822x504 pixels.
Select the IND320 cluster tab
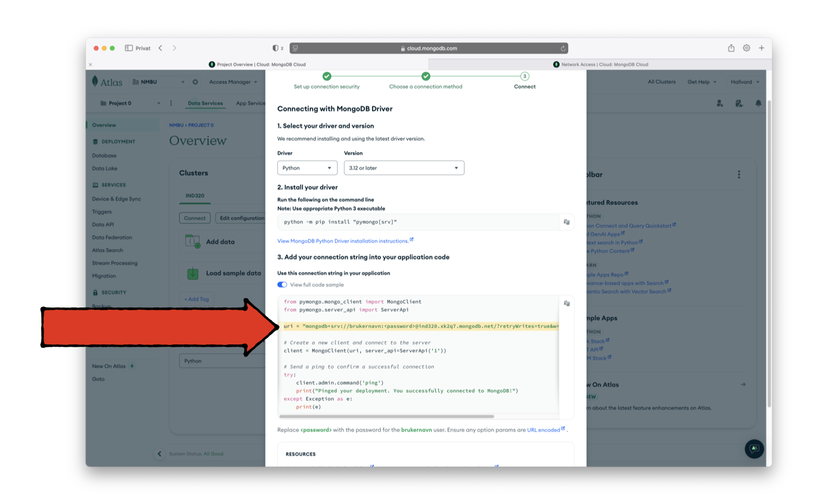[195, 196]
